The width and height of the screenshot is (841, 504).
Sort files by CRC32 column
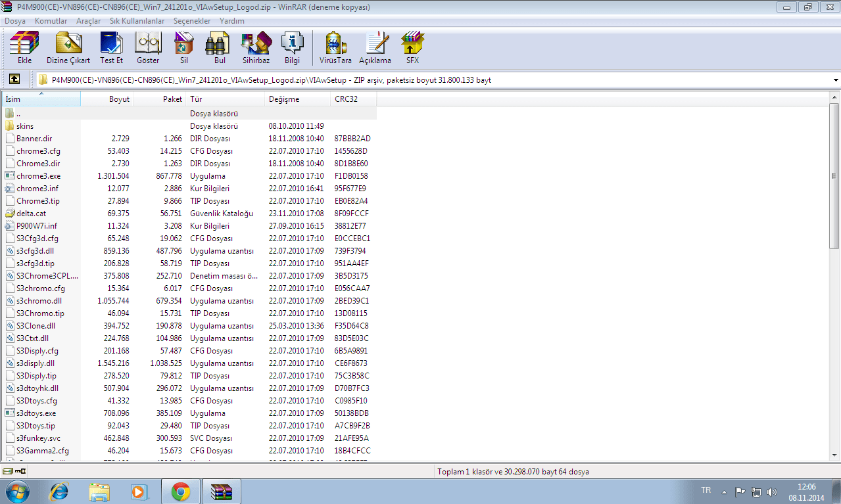354,99
